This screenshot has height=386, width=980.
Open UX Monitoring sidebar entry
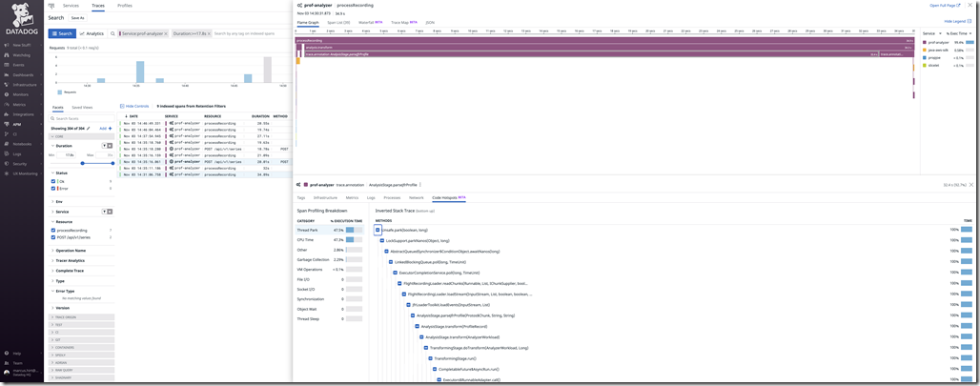(21, 173)
